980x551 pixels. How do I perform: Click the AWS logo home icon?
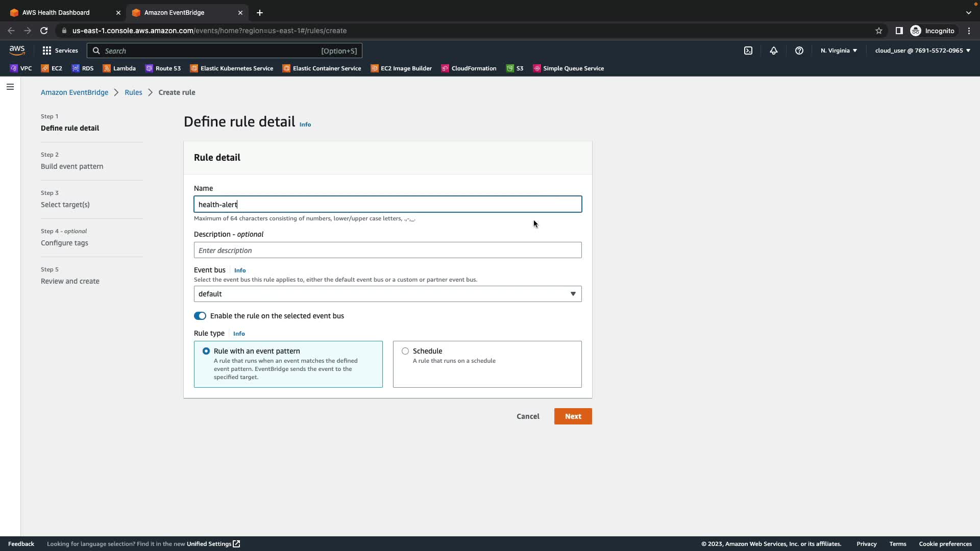coord(17,51)
